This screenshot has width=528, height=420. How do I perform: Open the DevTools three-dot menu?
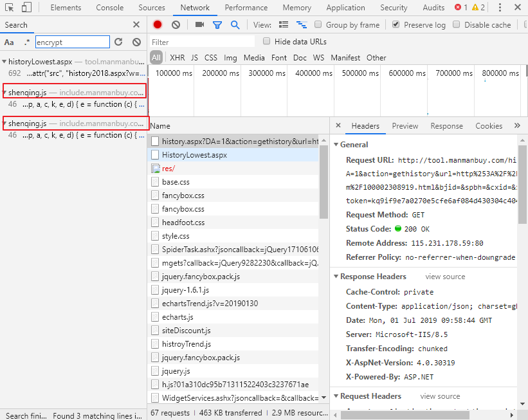click(x=500, y=8)
